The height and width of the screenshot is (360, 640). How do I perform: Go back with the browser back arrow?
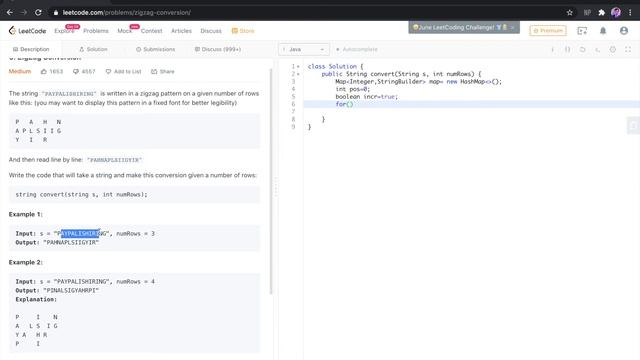10,13
